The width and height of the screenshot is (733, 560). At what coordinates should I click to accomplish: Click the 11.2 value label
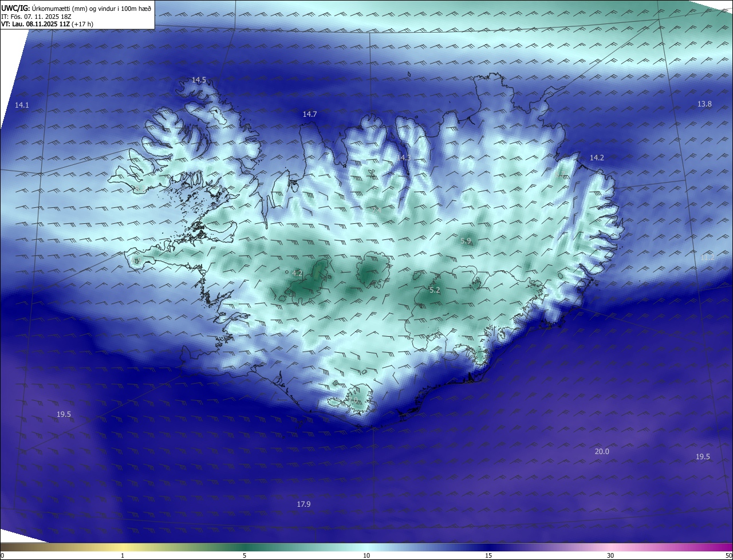(708, 257)
